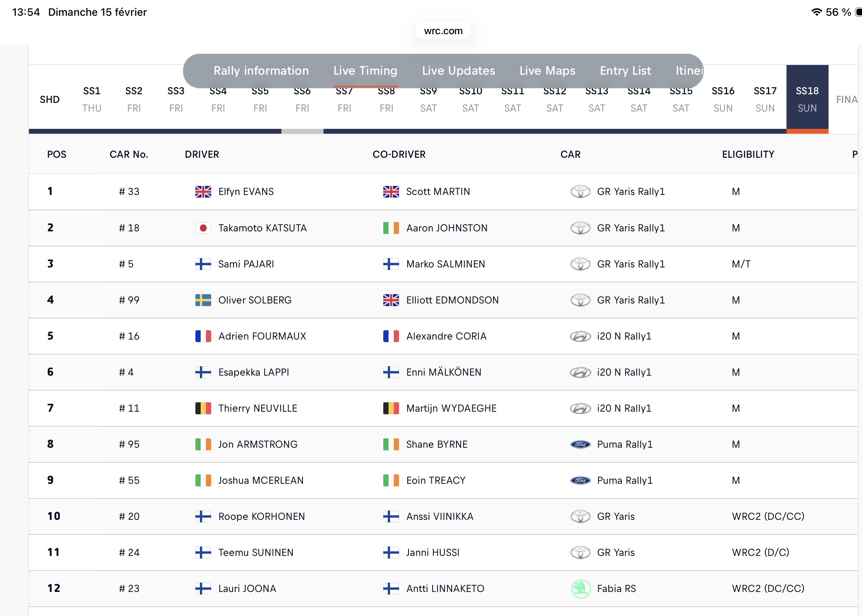Click the Toyota logo in Elfyn Evans row
862x616 pixels.
pyautogui.click(x=580, y=192)
